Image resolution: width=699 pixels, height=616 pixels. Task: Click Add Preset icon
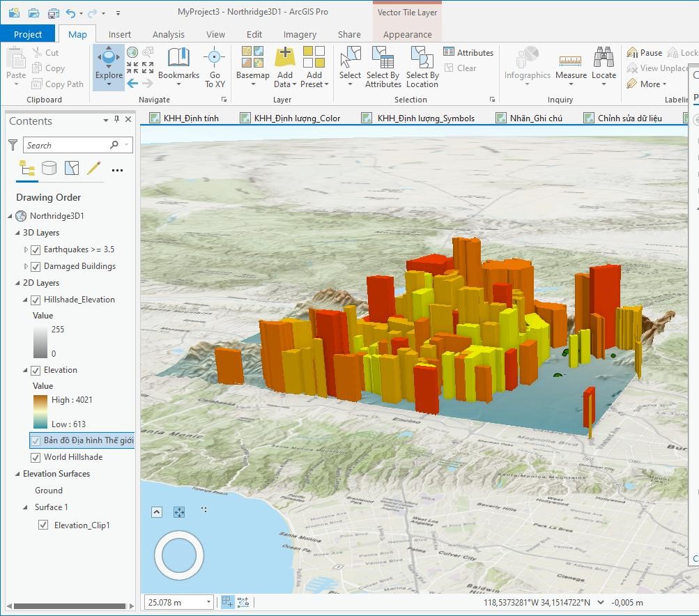coord(314,57)
